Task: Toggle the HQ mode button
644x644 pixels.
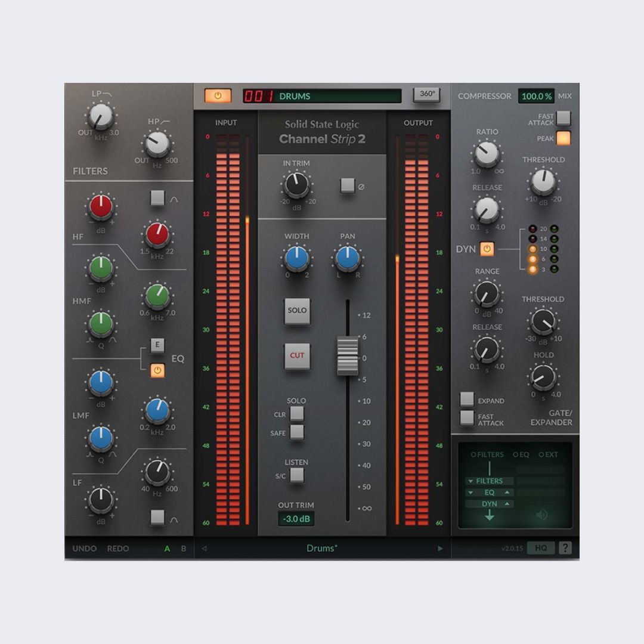Action: pyautogui.click(x=541, y=548)
